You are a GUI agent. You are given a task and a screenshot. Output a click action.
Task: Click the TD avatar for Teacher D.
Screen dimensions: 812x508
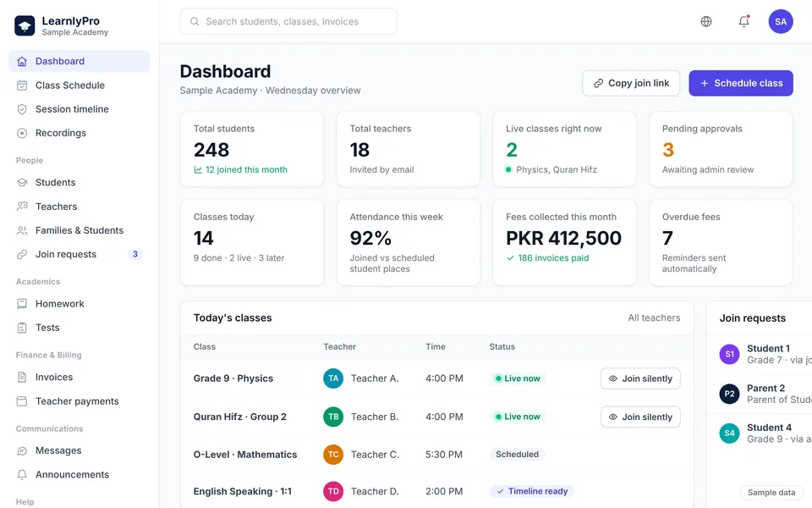pyautogui.click(x=333, y=491)
